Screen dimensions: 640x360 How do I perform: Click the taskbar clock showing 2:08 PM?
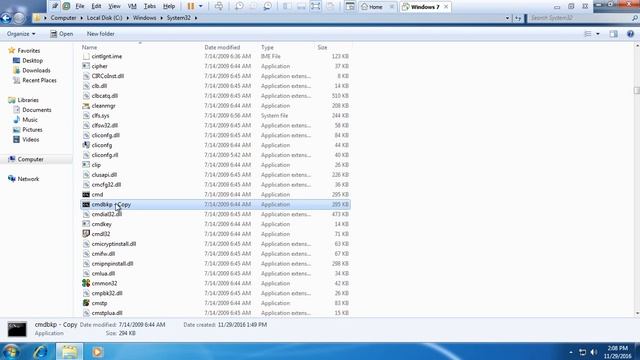pos(617,352)
